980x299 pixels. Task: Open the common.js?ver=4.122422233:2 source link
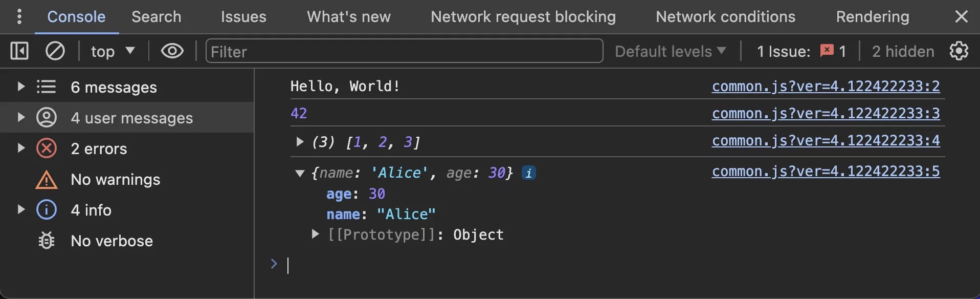[x=826, y=86]
